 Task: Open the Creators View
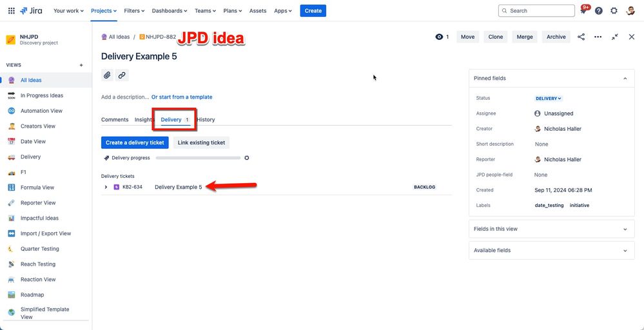pyautogui.click(x=46, y=126)
